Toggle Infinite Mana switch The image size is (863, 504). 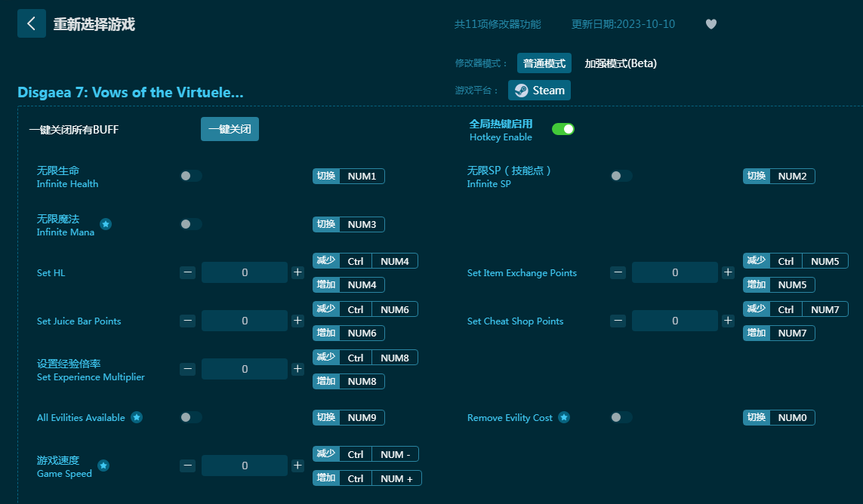(191, 225)
